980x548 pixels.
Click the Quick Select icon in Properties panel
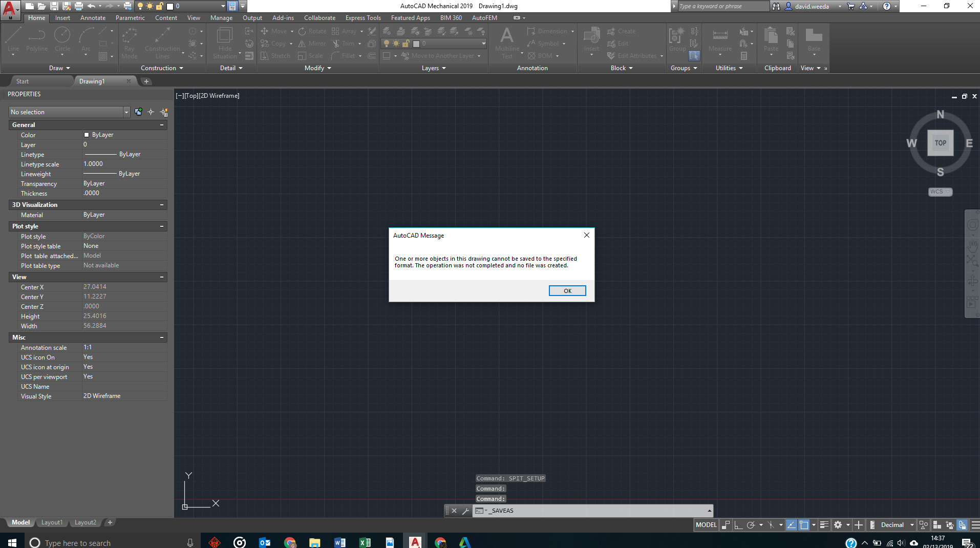coord(164,112)
